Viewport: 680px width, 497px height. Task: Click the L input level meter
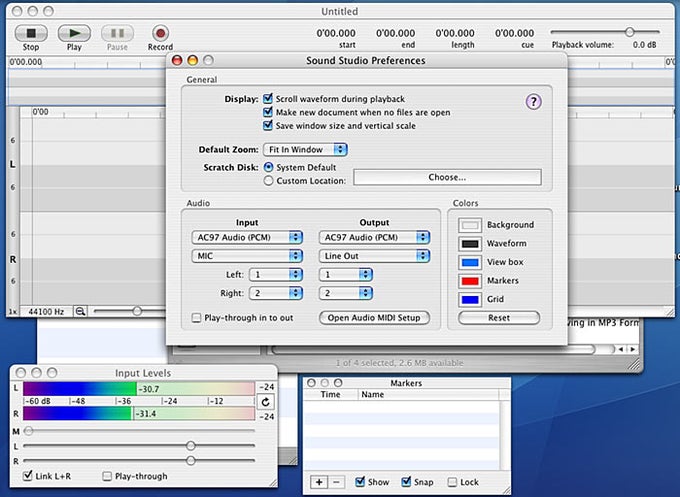[139, 389]
